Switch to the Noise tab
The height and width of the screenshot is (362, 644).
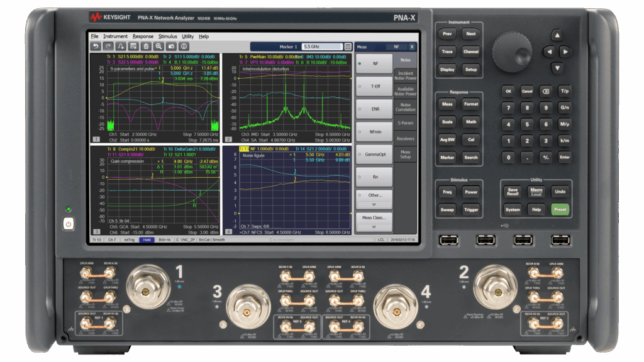pyautogui.click(x=406, y=60)
